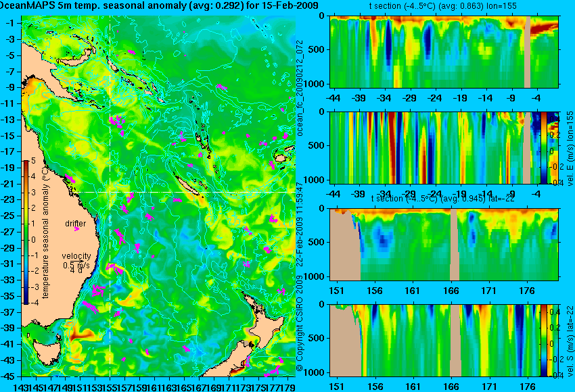Image resolution: width=575 pixels, height=392 pixels.
Task: Click '176' under the lat=-22 temperature section
Action: [x=528, y=291]
